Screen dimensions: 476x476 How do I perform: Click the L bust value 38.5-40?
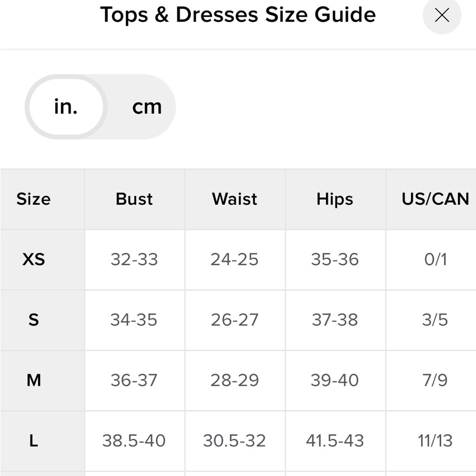pos(134,441)
